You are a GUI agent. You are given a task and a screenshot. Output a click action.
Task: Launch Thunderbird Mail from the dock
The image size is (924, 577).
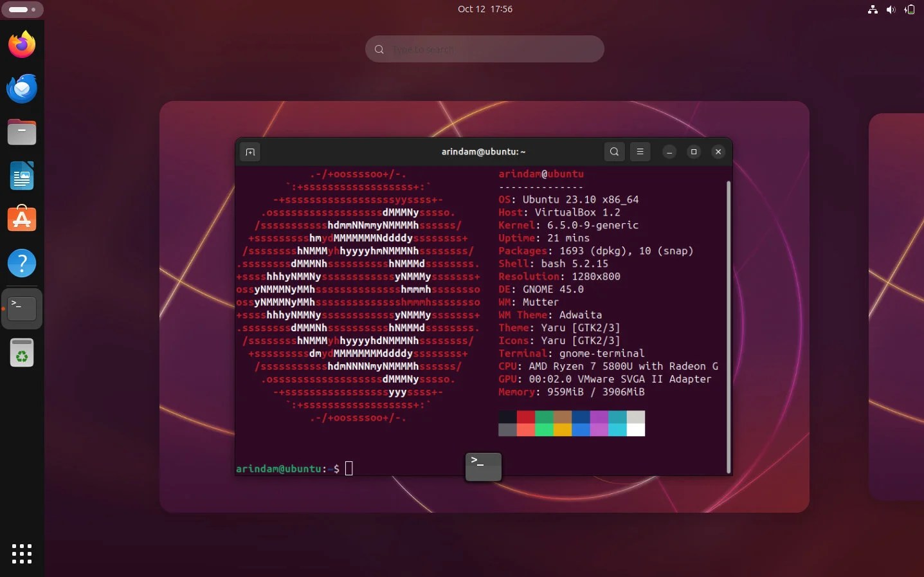(22, 88)
